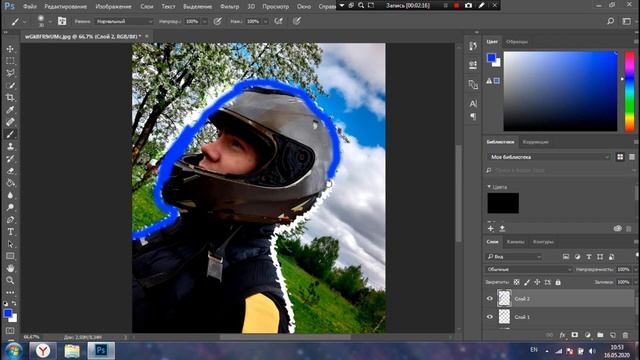Select the Rectangular Marquee tool
Screen dimensions: 640x360
tap(10, 61)
